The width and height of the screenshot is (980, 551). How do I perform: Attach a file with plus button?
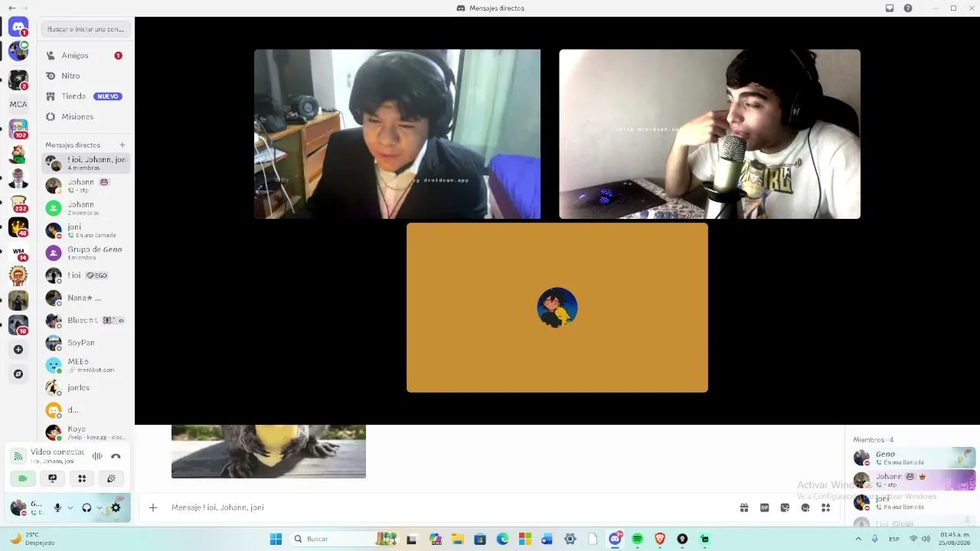coord(153,507)
